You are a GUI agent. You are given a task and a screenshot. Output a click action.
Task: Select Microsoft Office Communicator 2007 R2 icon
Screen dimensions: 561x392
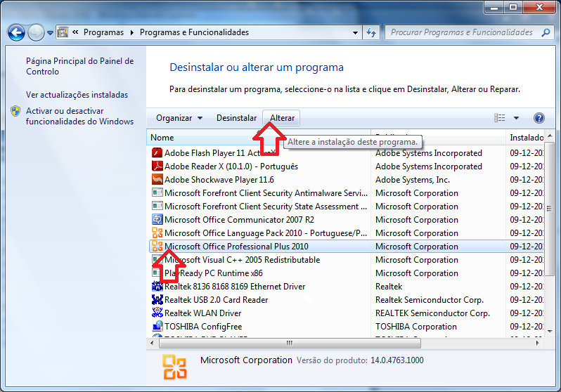pos(157,220)
